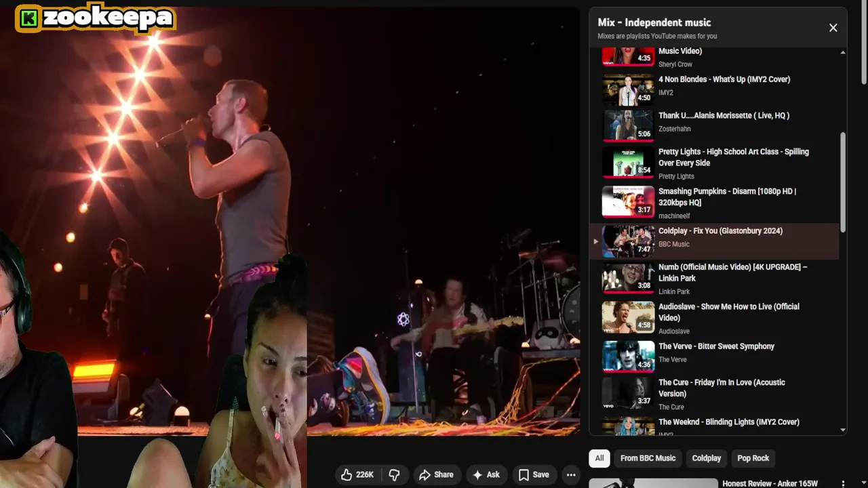The width and height of the screenshot is (868, 488).
Task: Click channel name 'machineelf'
Action: coord(674,216)
